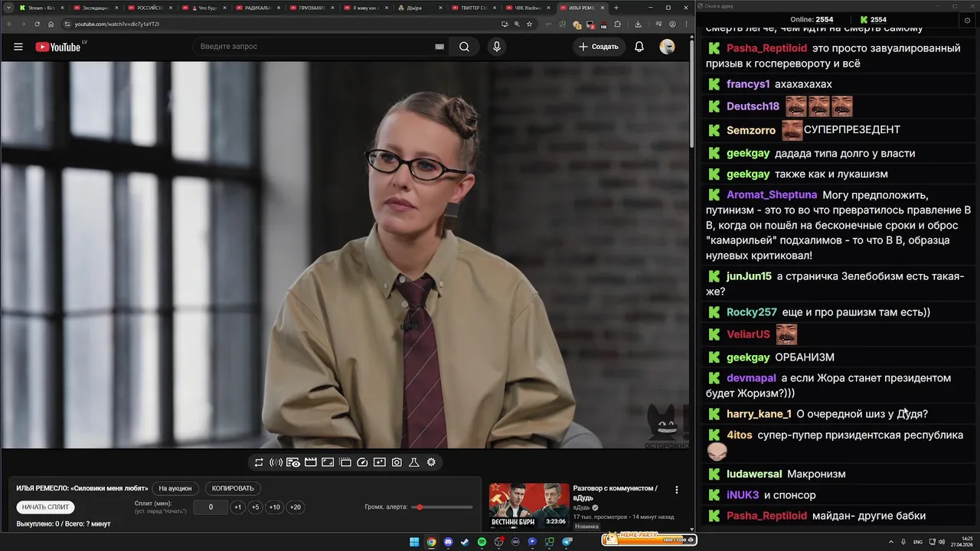Open the Разговор с коммунистом video thumbnail

529,506
